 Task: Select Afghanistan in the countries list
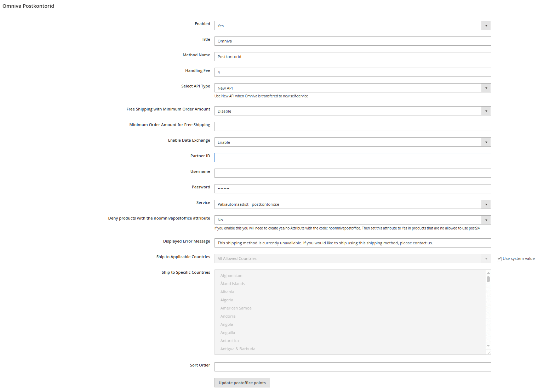point(350,275)
